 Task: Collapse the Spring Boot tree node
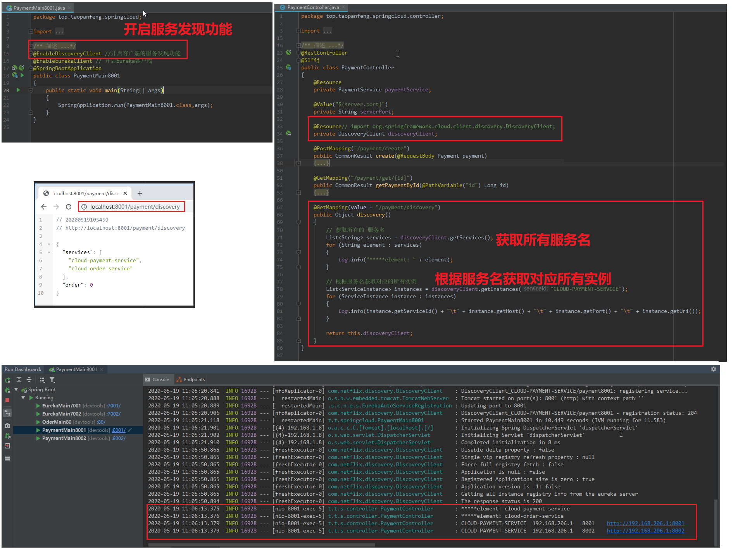click(x=16, y=390)
